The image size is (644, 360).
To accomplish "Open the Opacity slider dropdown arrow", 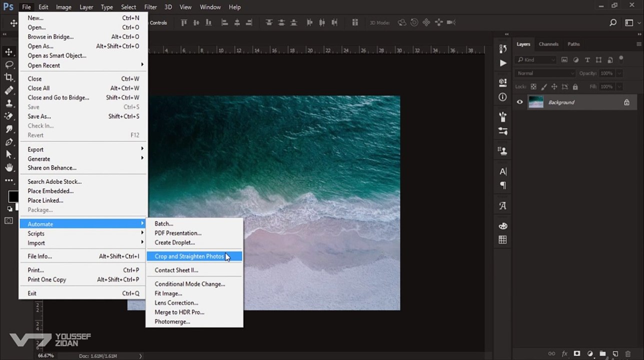I will tap(619, 73).
